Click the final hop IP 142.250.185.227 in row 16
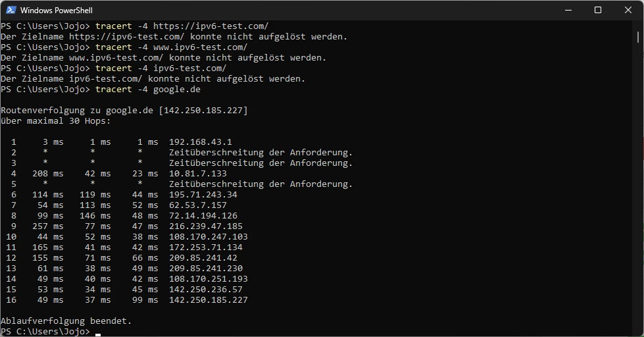 (209, 300)
